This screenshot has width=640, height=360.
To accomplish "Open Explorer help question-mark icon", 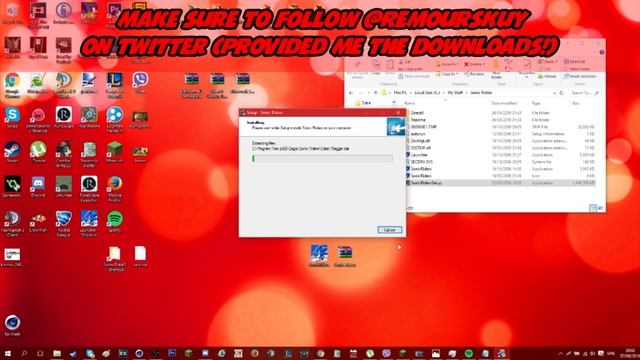I will [x=601, y=52].
